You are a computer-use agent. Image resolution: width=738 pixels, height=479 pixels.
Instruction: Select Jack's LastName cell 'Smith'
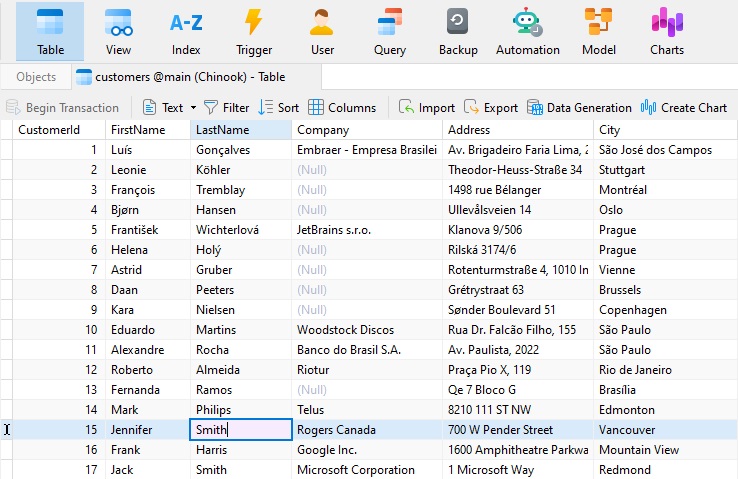[x=241, y=470]
